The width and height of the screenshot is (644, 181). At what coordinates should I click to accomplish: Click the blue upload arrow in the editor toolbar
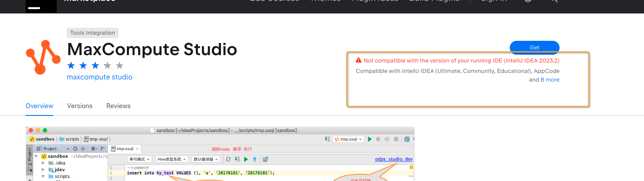point(255,159)
